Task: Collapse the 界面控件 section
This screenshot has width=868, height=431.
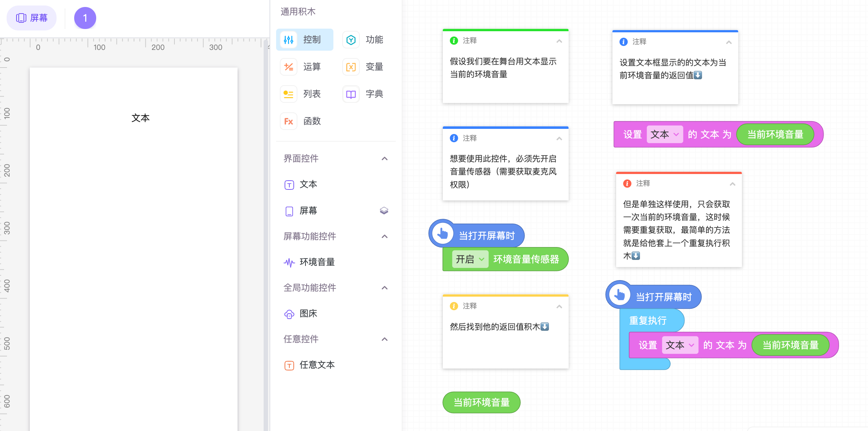Action: tap(384, 159)
